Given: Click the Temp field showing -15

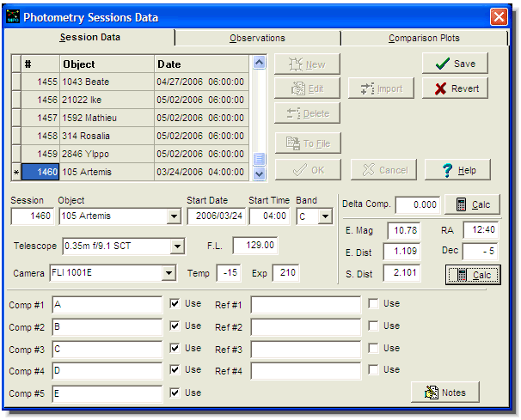Looking at the screenshot, I should pos(229,273).
